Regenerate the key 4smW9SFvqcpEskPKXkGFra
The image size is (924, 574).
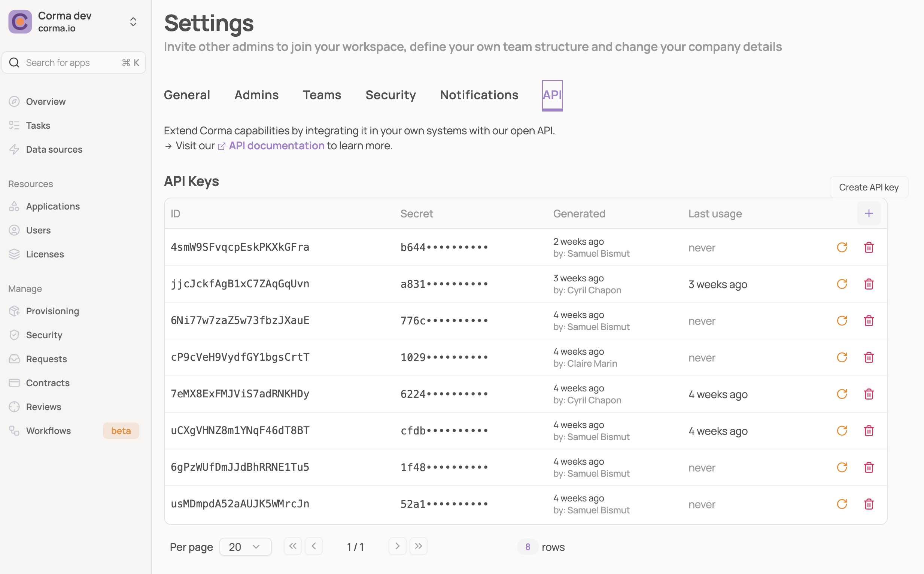point(842,247)
